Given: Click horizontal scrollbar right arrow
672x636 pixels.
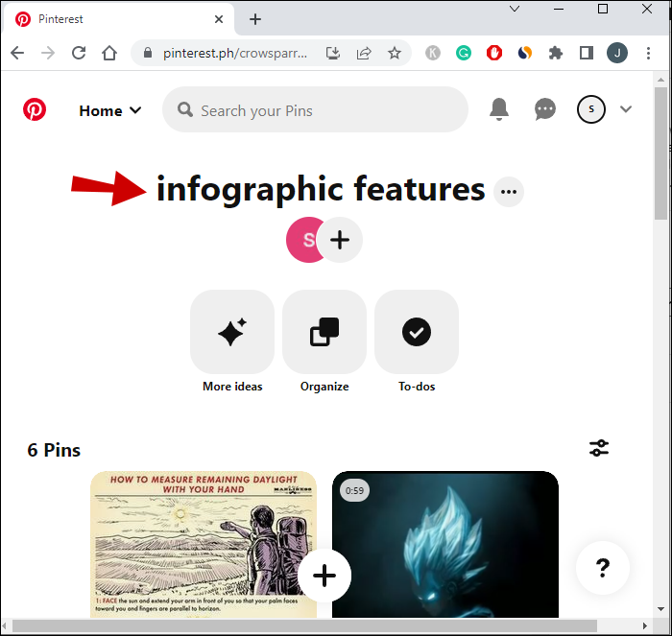Looking at the screenshot, I should pyautogui.click(x=645, y=625).
